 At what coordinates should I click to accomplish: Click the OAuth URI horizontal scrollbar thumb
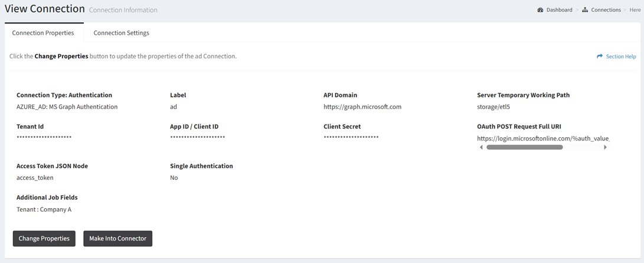point(524,147)
